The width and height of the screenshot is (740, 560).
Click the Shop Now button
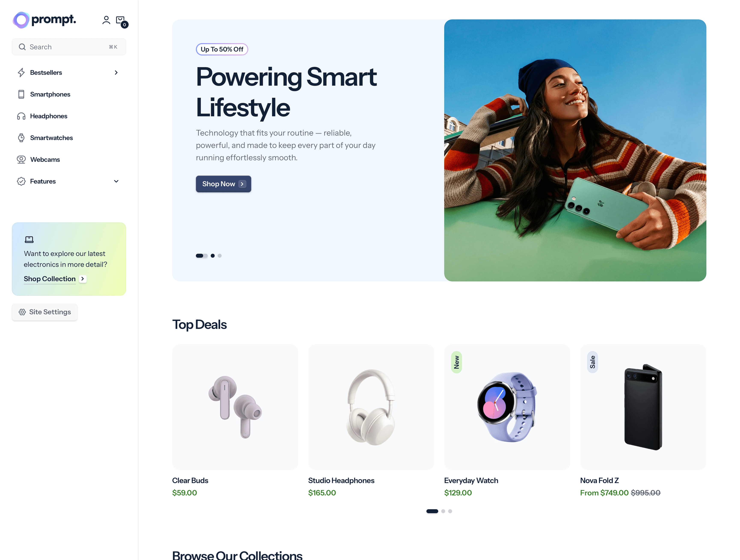tap(223, 184)
